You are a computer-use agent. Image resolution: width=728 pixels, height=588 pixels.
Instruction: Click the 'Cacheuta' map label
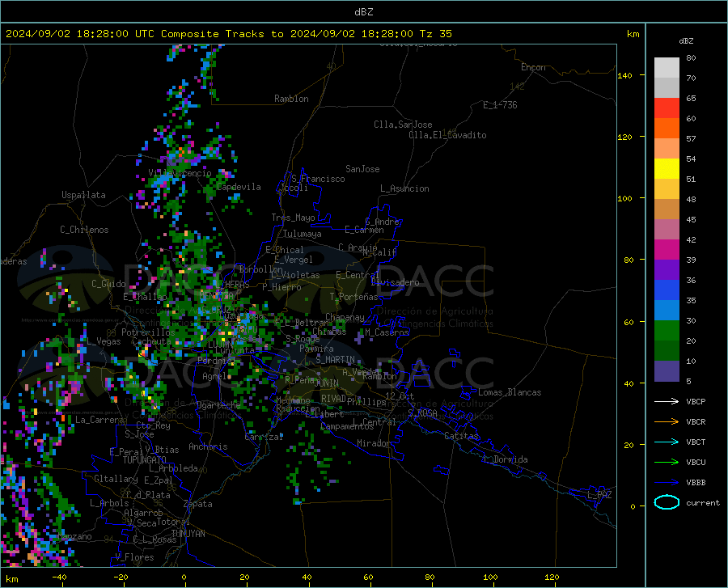tap(151, 341)
